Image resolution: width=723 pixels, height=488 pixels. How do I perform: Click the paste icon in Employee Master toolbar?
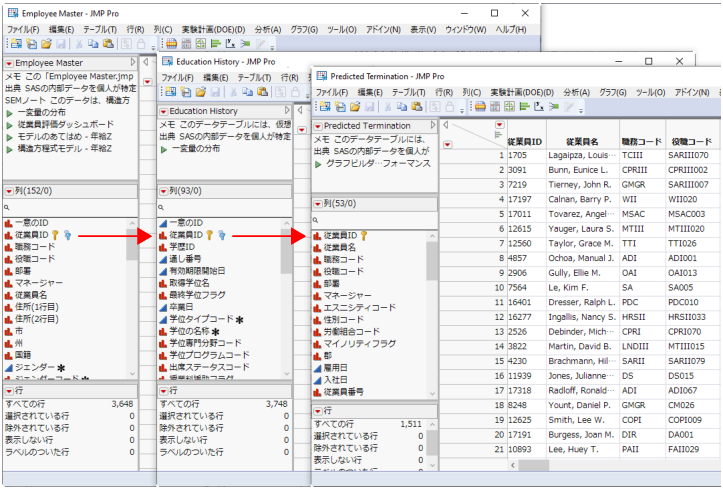108,45
